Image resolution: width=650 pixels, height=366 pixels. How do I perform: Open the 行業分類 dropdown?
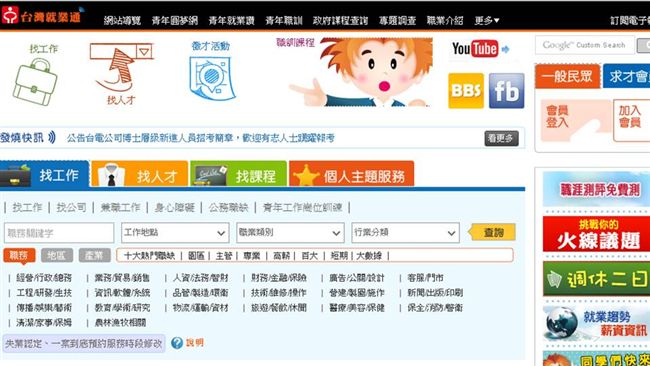pyautogui.click(x=405, y=233)
